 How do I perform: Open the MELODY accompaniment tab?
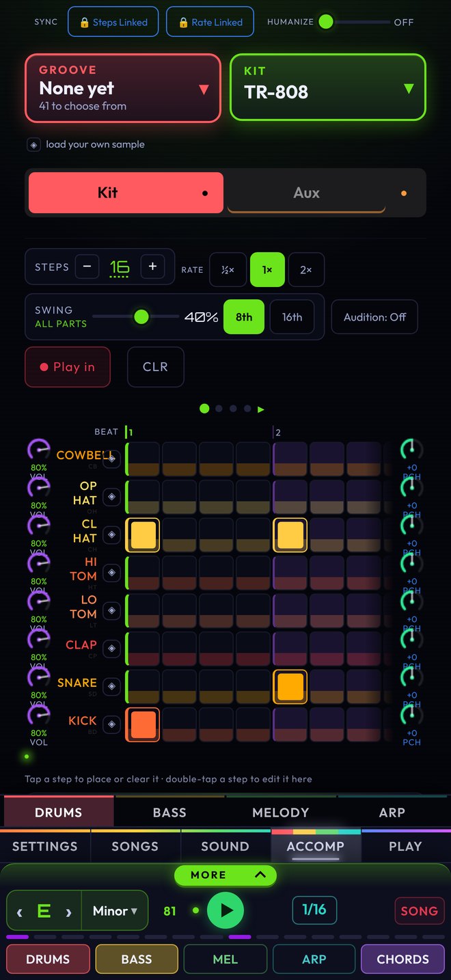tap(281, 813)
